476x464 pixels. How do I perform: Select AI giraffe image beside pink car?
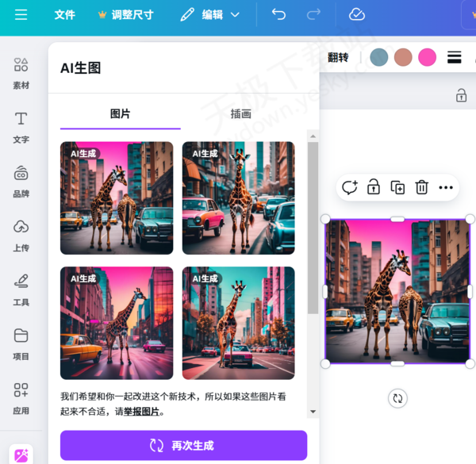238,197
